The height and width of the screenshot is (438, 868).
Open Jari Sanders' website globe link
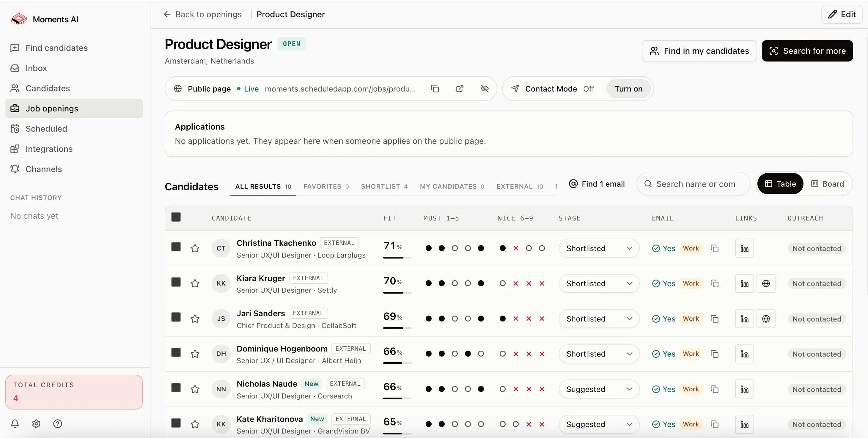click(x=766, y=319)
